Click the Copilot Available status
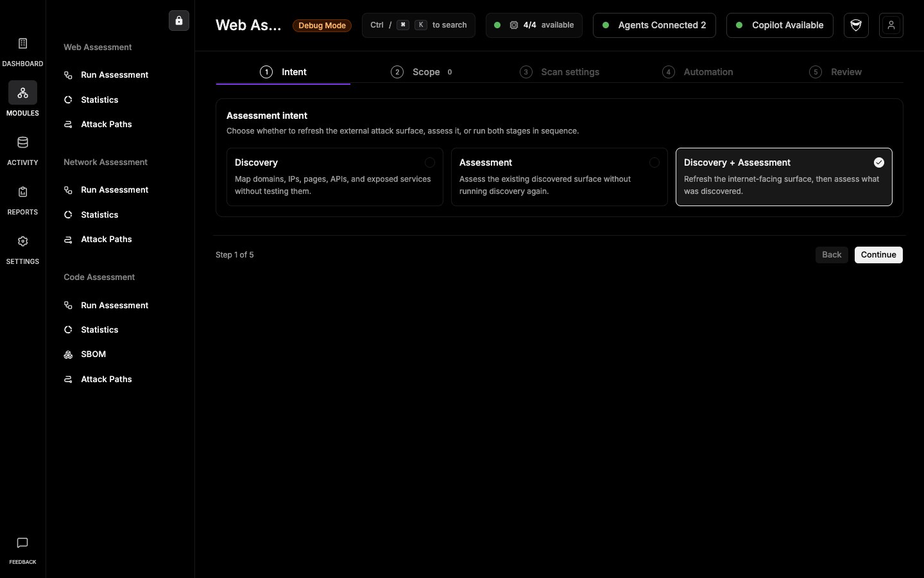Screen dimensions: 924x578 (780, 25)
